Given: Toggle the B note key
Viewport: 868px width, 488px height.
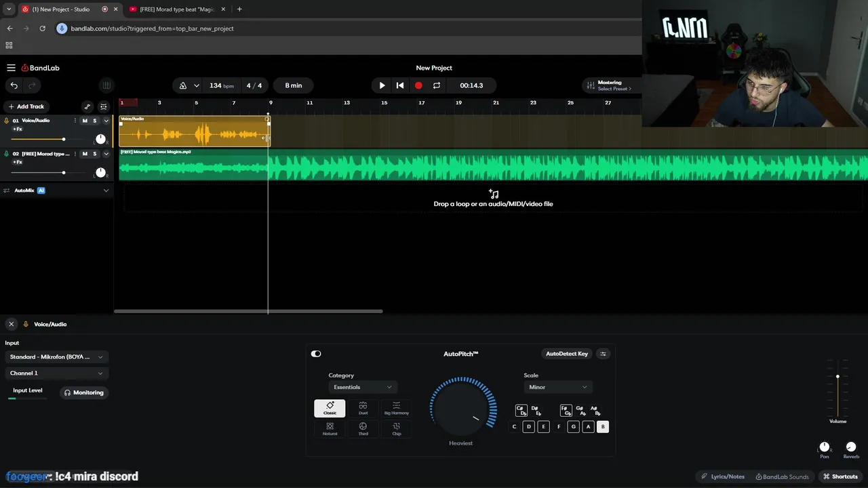Looking at the screenshot, I should pos(602,426).
